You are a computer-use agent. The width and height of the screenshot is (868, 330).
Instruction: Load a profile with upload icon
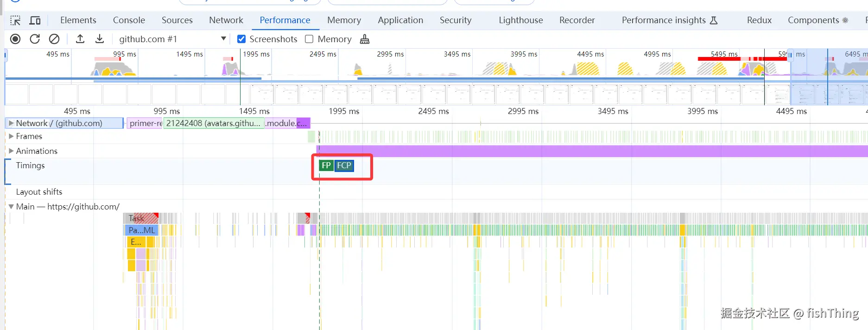pos(80,39)
